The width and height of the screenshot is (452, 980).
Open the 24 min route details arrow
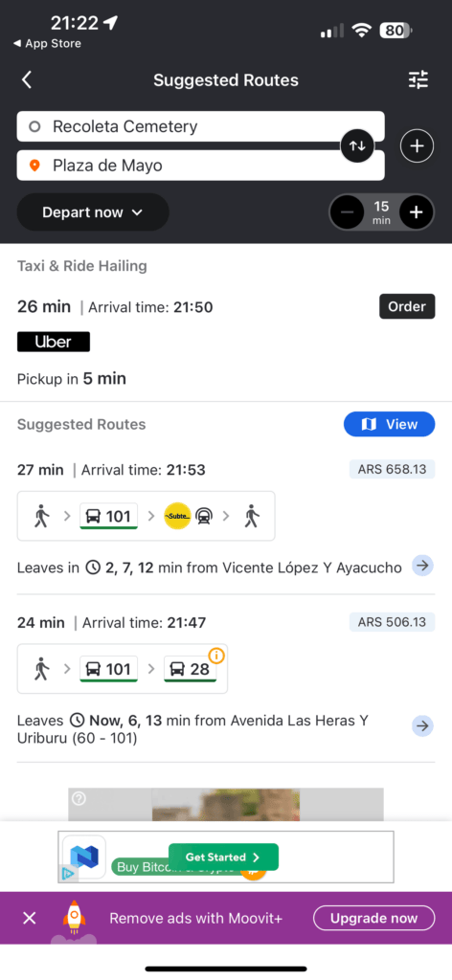point(422,725)
